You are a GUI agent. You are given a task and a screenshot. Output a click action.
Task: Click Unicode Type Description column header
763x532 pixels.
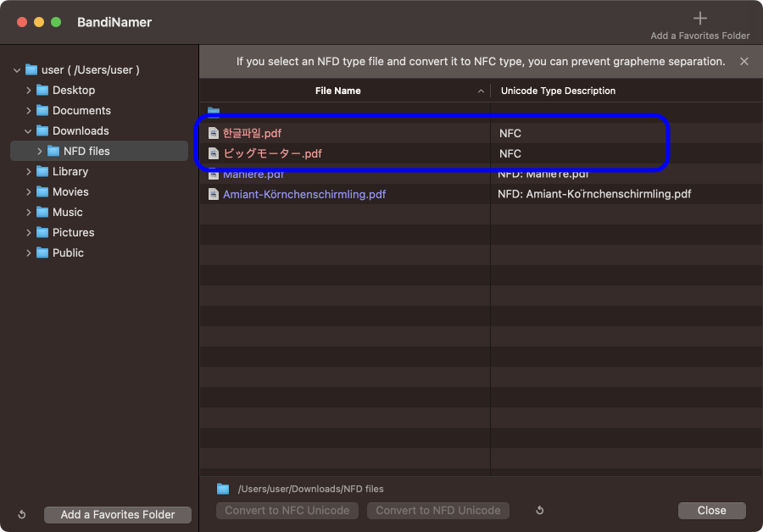(558, 91)
